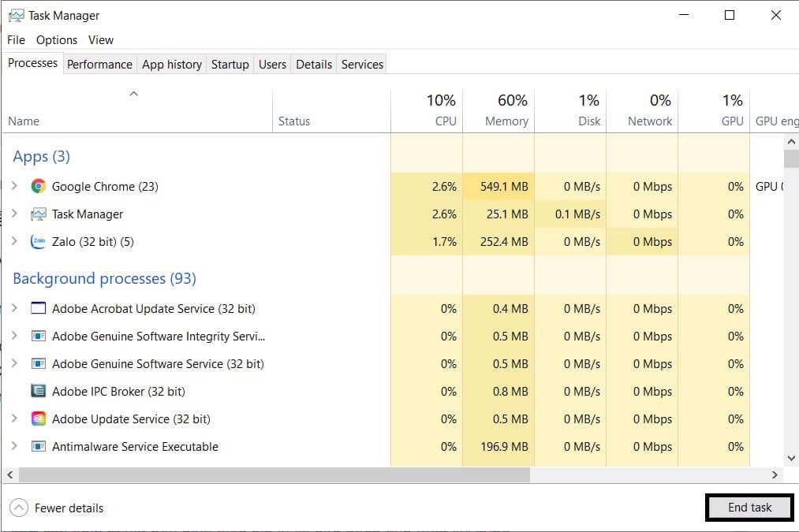Click the Antimalware Service Executable icon

(38, 446)
